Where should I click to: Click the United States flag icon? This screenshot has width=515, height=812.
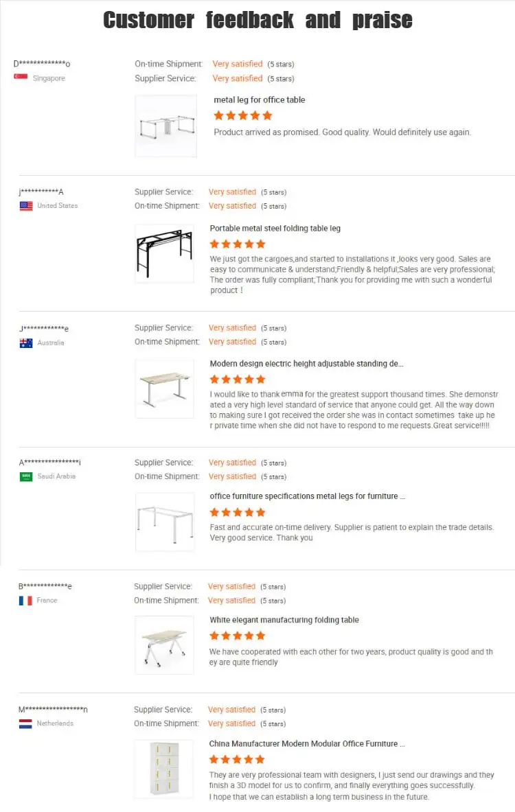click(26, 206)
